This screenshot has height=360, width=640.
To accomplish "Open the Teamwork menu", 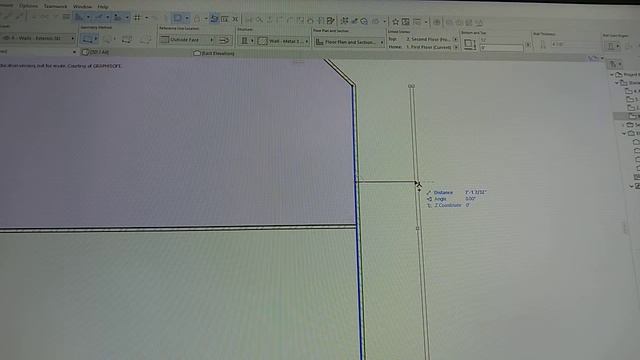I will 55,7.
